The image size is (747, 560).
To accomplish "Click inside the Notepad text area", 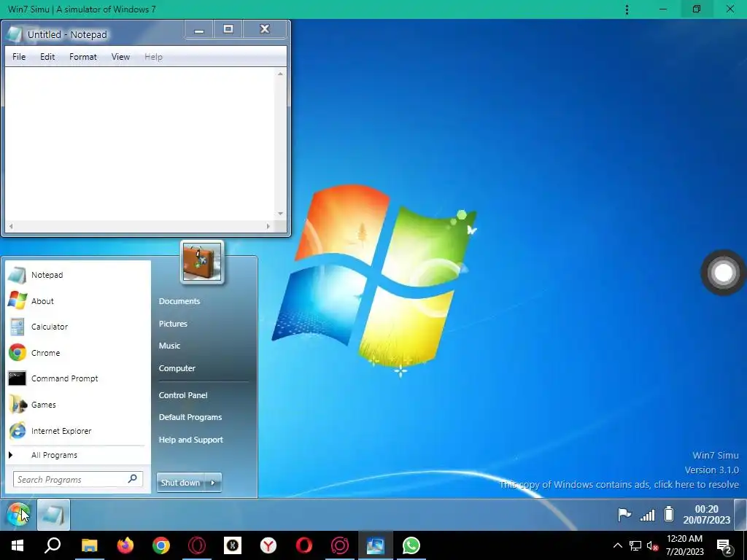I will [140, 144].
